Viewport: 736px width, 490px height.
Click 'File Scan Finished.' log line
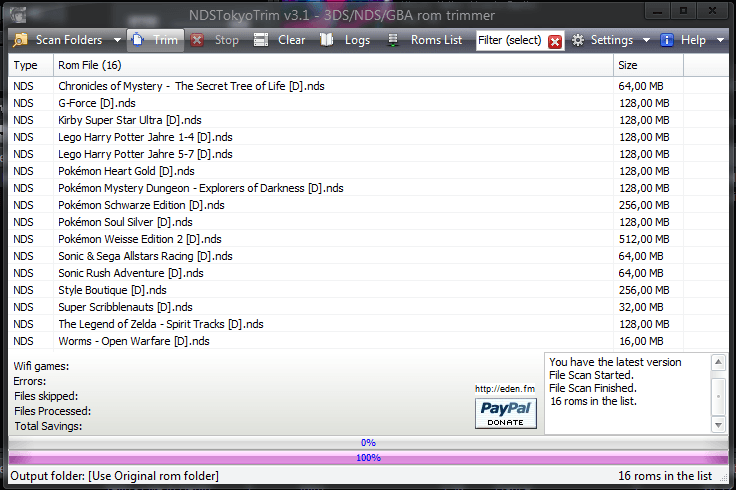[593, 388]
